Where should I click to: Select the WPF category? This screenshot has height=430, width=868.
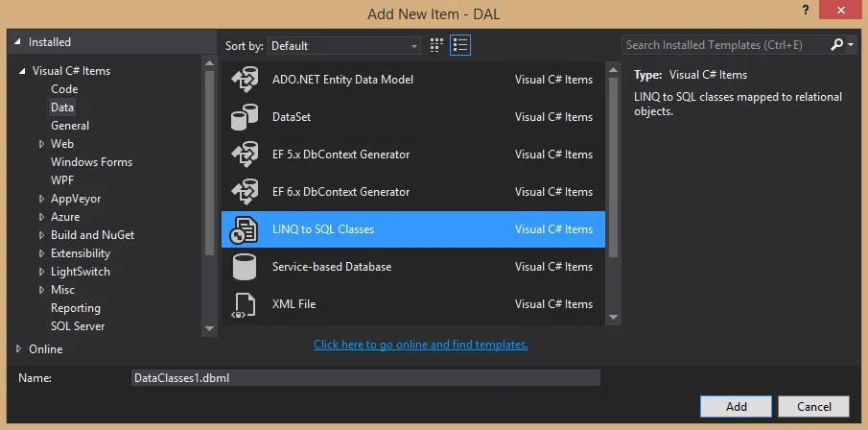point(62,180)
